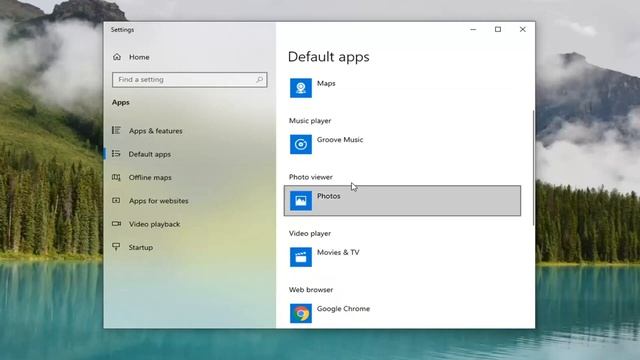Change Movies & TV default player
The image size is (640, 360).
click(402, 257)
